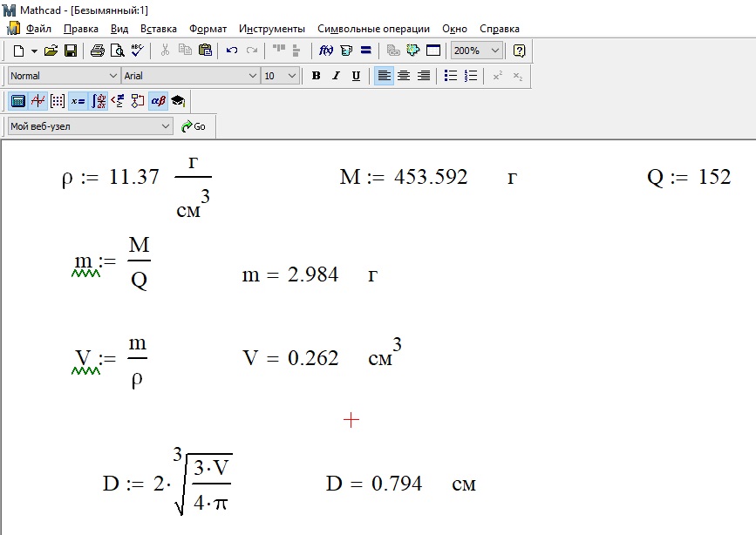Expand the 200% zoom dropdown
The height and width of the screenshot is (535, 756).
coord(494,51)
